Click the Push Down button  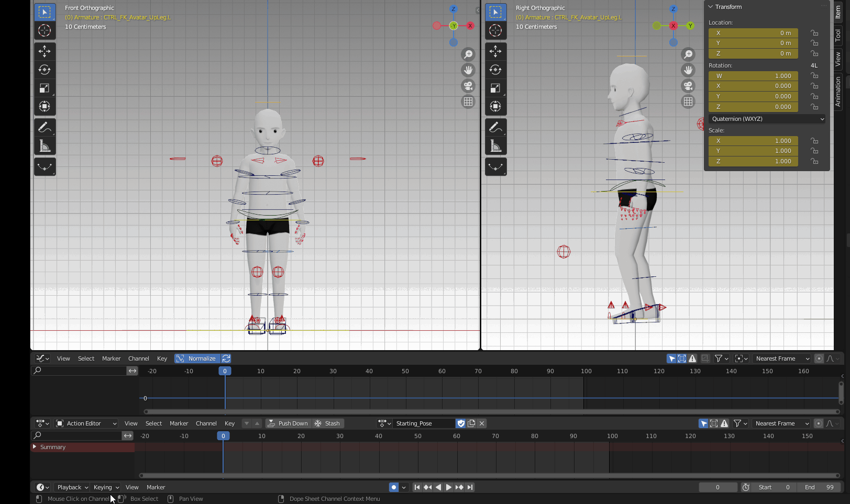click(x=288, y=423)
